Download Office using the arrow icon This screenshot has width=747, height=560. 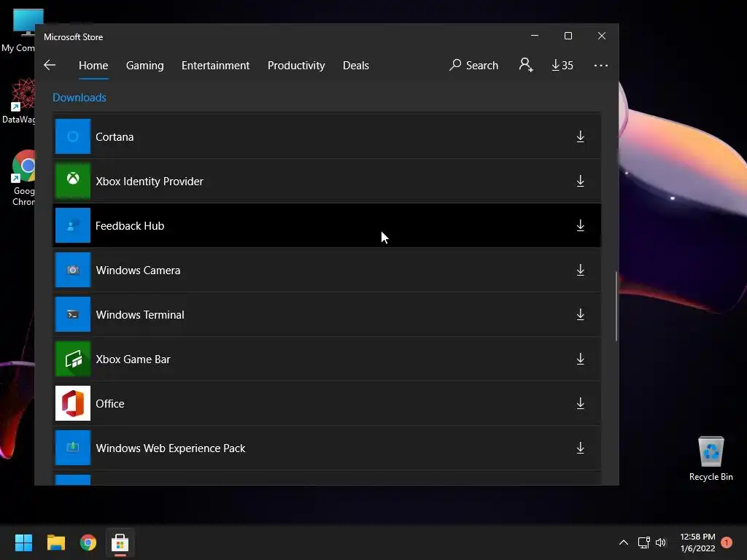(580, 403)
